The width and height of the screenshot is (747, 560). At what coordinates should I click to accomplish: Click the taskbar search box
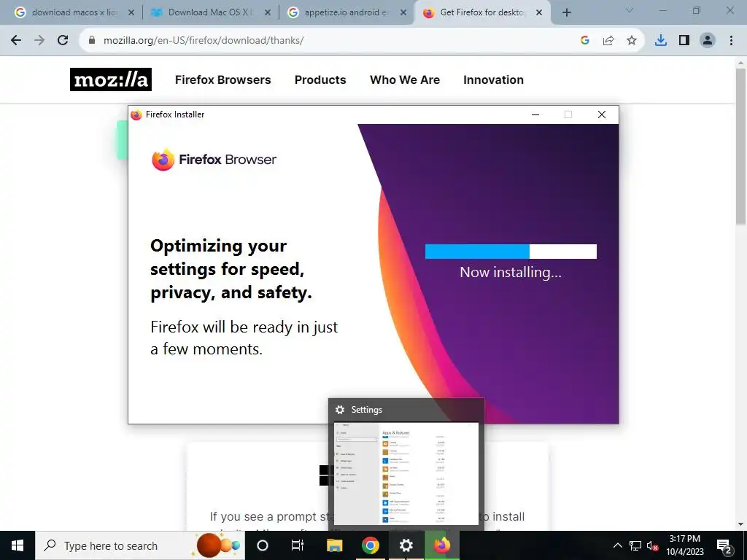140,545
